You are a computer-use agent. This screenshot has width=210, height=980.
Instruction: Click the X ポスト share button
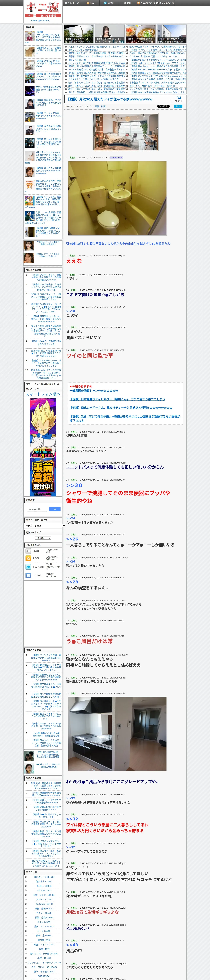pos(164,106)
